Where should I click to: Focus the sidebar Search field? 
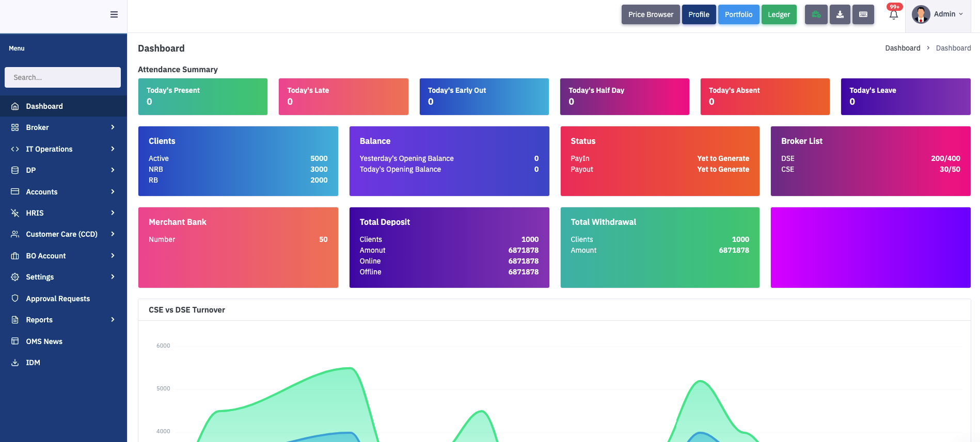tap(62, 77)
